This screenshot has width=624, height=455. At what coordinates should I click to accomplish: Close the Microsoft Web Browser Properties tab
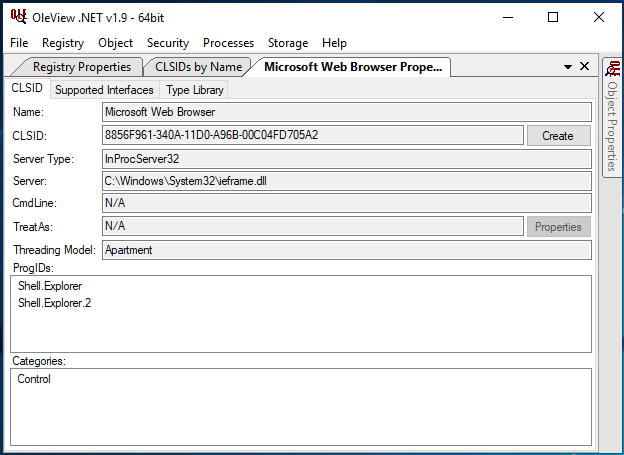[x=584, y=66]
